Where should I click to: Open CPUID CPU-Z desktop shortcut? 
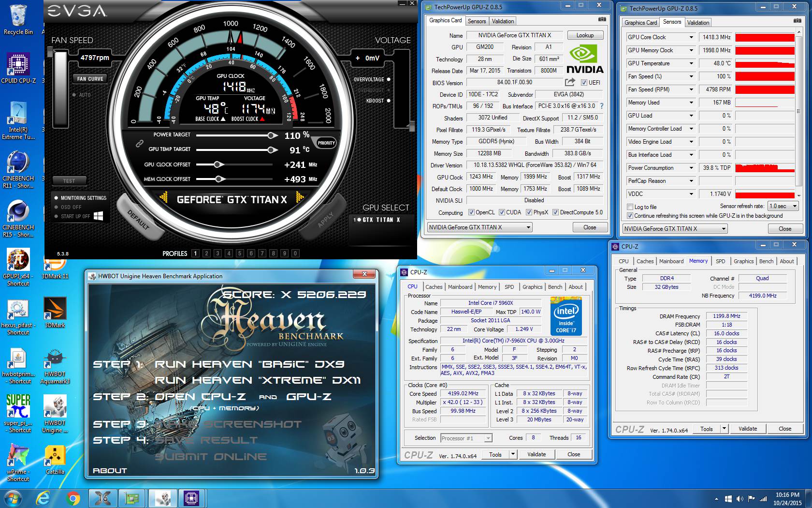(x=18, y=68)
